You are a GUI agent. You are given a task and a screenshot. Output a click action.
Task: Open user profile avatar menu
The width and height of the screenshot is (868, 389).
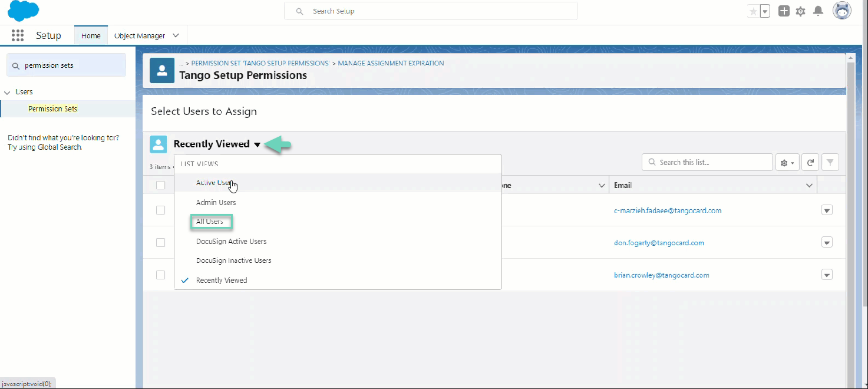[841, 11]
